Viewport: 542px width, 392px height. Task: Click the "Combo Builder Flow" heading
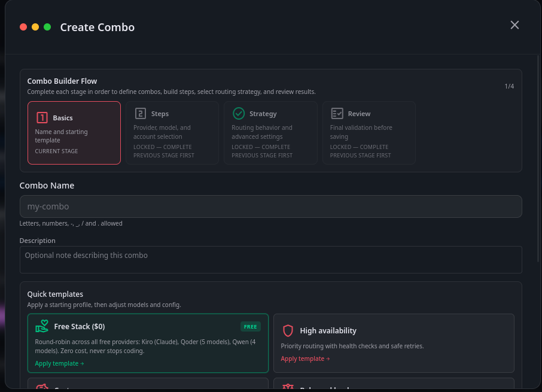pyautogui.click(x=62, y=81)
